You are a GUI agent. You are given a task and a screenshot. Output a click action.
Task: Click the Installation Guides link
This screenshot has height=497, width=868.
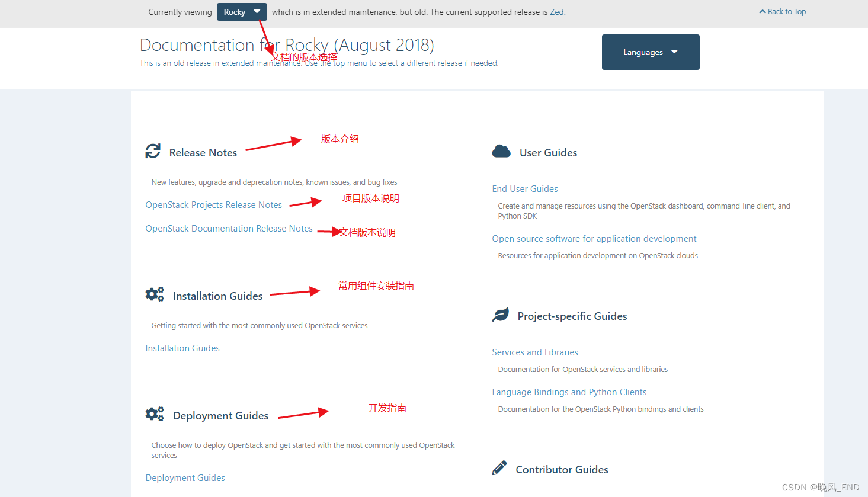click(x=182, y=348)
